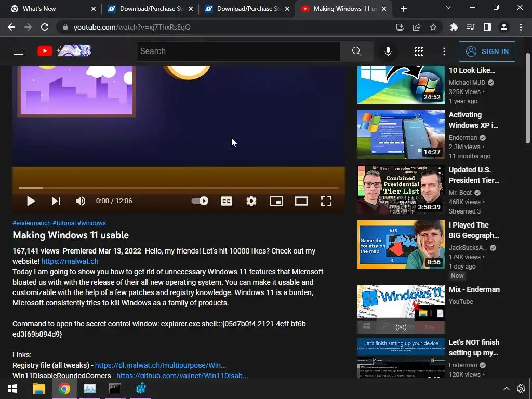
Task: Open the registry file dl.malwat.ch link
Action: [x=161, y=365]
